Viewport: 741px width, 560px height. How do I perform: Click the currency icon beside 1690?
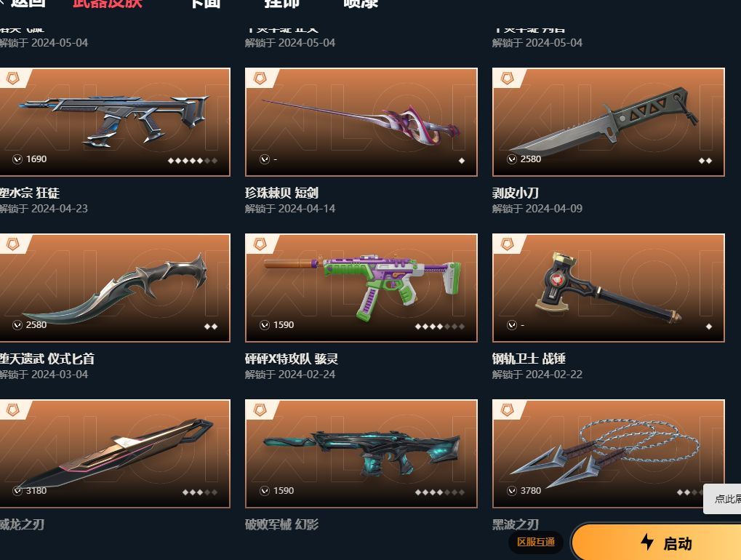point(17,159)
